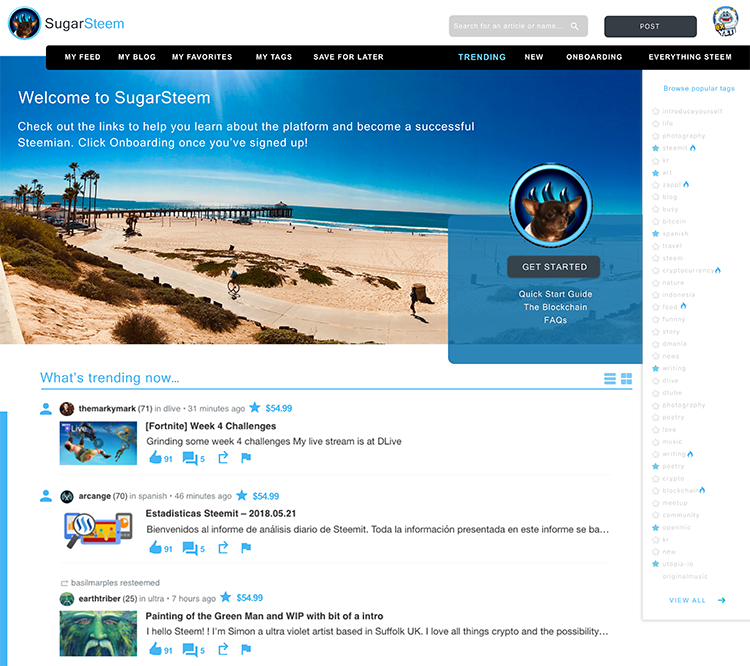The width and height of the screenshot is (750, 666).
Task: Click follow person icon beside themarkymark
Action: point(46,409)
